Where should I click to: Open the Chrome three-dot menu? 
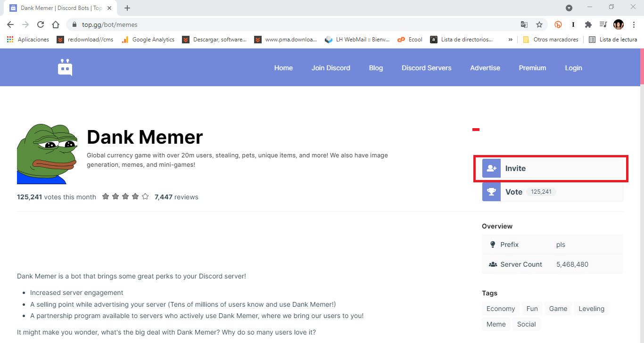[x=634, y=24]
